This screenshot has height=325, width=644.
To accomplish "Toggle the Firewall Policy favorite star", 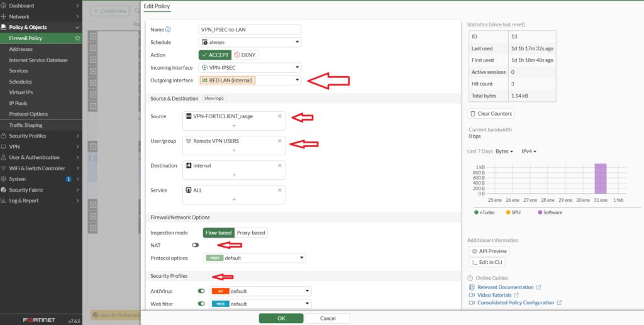I will [x=77, y=38].
